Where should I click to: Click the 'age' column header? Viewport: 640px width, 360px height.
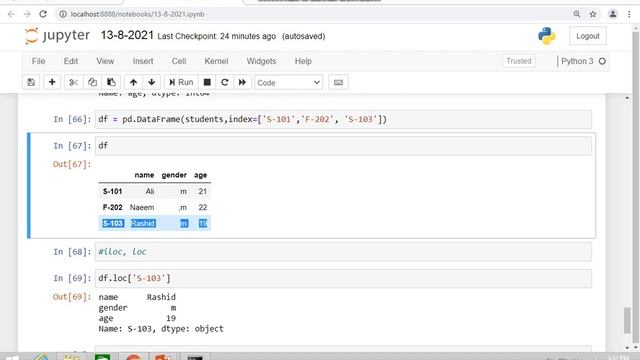coord(200,175)
